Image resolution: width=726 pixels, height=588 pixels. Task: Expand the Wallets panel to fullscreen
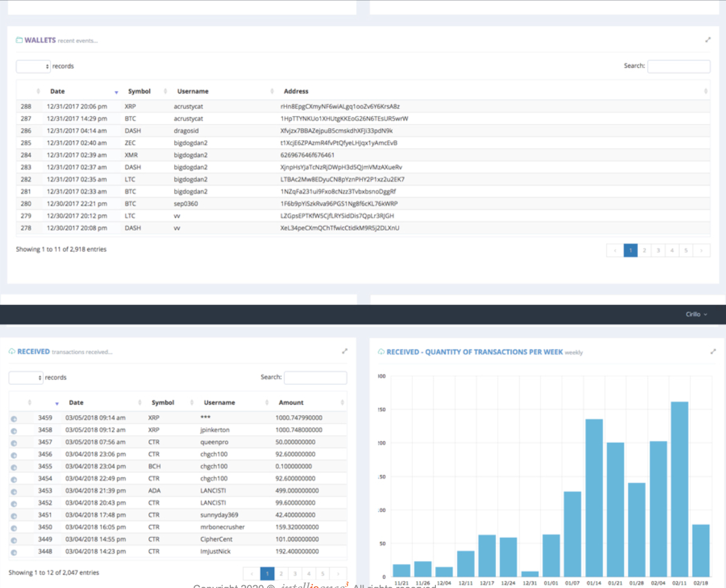click(x=708, y=40)
